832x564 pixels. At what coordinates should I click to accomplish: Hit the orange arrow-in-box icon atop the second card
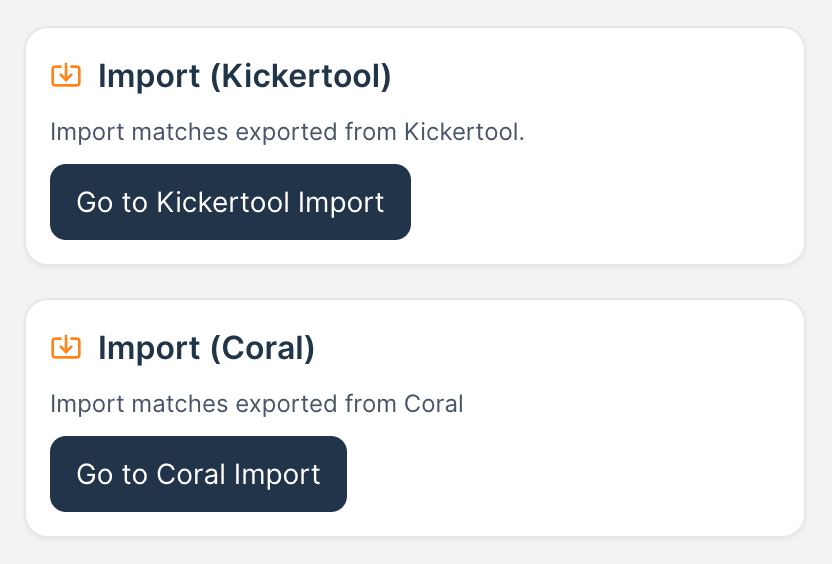pos(65,347)
